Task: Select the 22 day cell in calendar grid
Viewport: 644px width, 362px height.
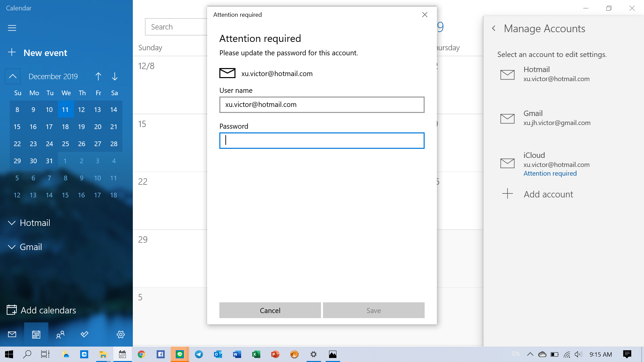Action: pos(170,201)
